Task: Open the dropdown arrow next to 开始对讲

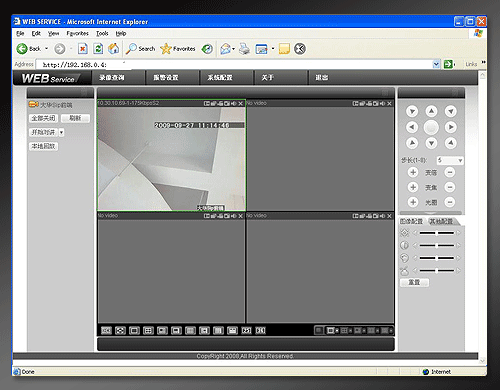Action: click(61, 132)
